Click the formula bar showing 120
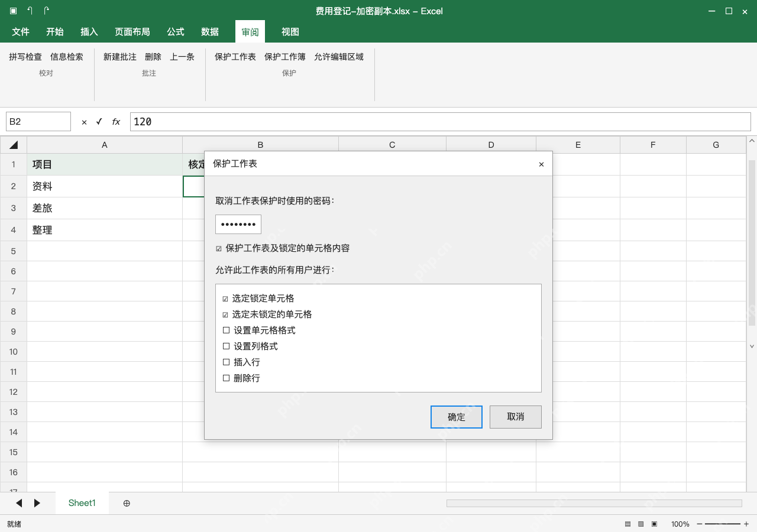Viewport: 757px width, 532px height. point(441,122)
